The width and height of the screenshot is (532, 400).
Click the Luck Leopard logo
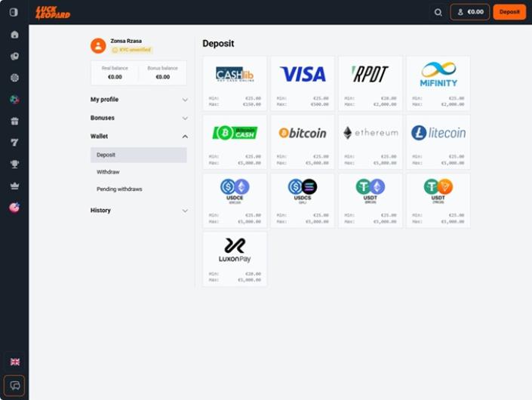[53, 13]
